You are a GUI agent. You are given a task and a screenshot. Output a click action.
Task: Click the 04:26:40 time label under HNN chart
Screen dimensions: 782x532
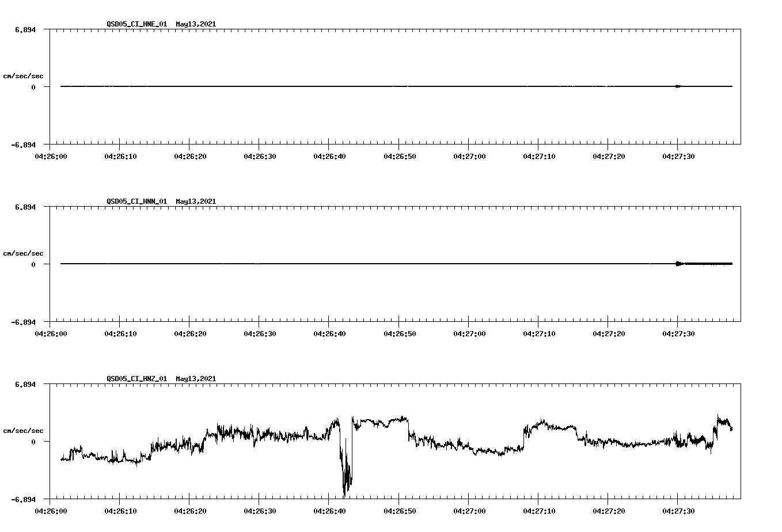click(x=329, y=333)
